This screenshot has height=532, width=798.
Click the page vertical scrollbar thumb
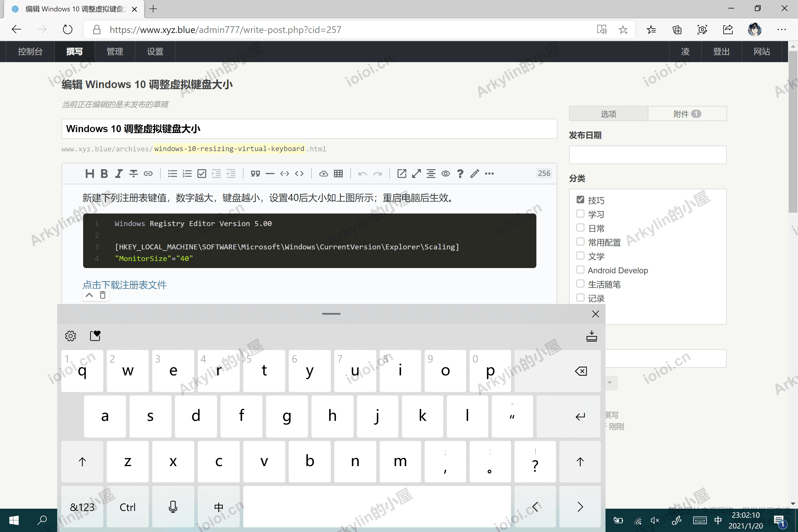click(793, 132)
